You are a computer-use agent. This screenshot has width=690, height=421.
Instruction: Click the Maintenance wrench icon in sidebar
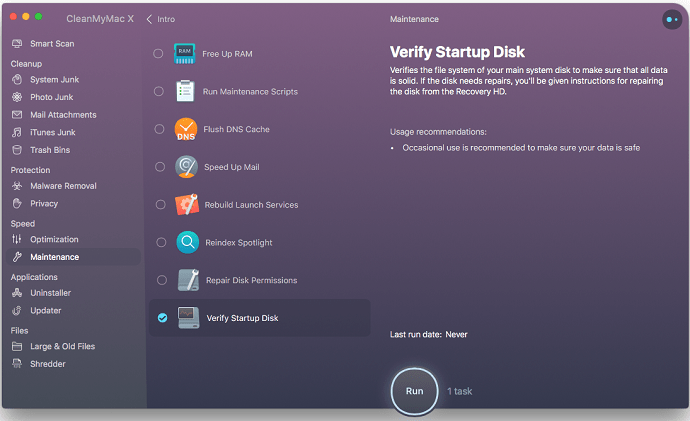(x=17, y=257)
